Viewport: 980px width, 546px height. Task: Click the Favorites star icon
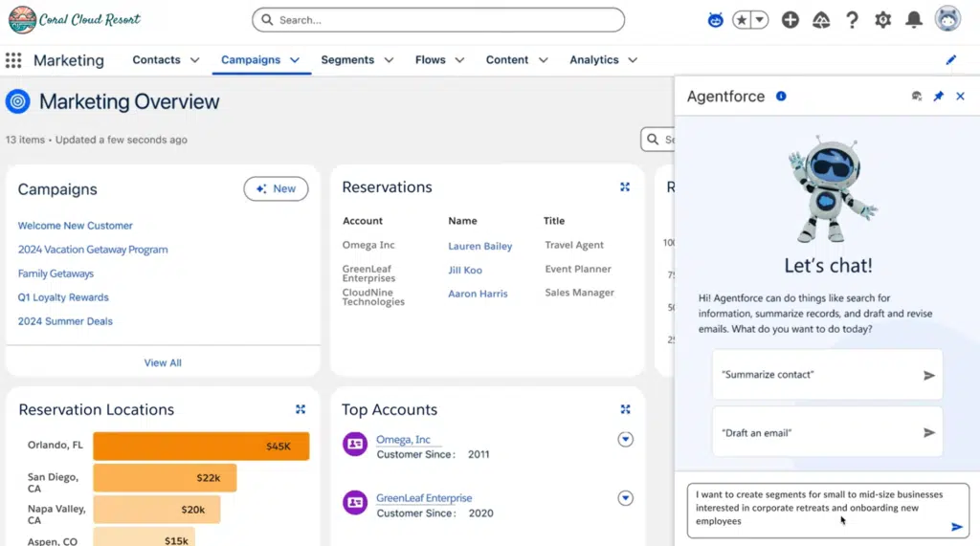point(742,20)
